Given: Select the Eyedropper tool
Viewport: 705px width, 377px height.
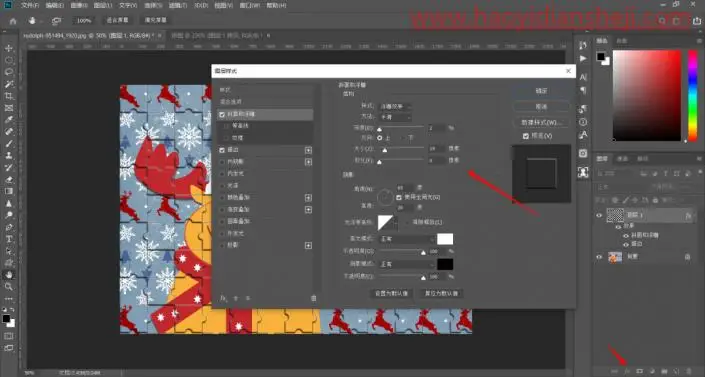Looking at the screenshot, I should (9, 120).
